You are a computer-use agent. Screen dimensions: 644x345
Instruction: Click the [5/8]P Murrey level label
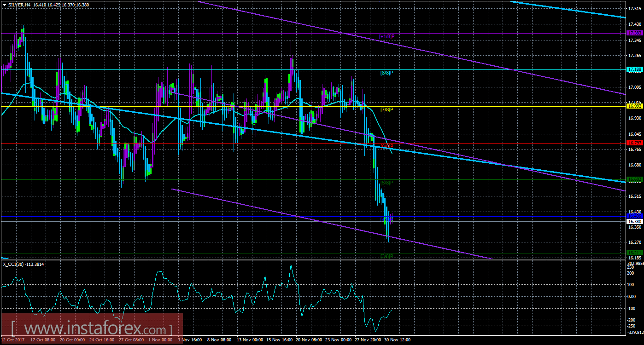pos(386,183)
